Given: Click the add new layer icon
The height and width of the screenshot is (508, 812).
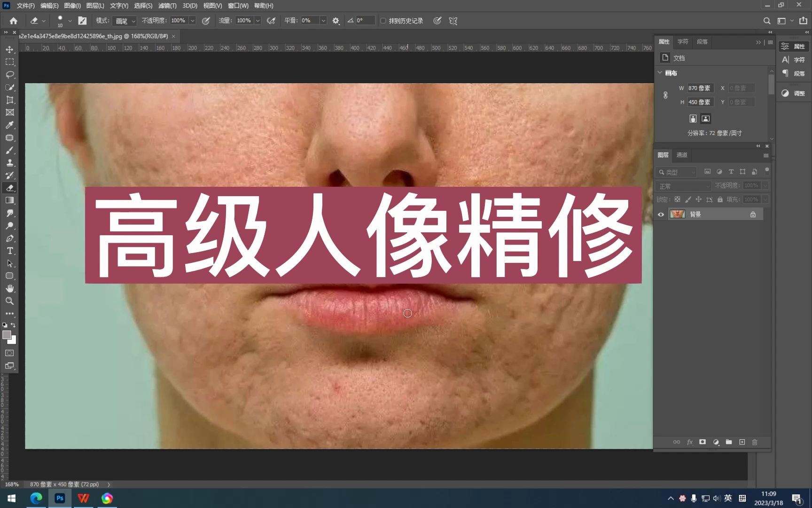Looking at the screenshot, I should [742, 442].
